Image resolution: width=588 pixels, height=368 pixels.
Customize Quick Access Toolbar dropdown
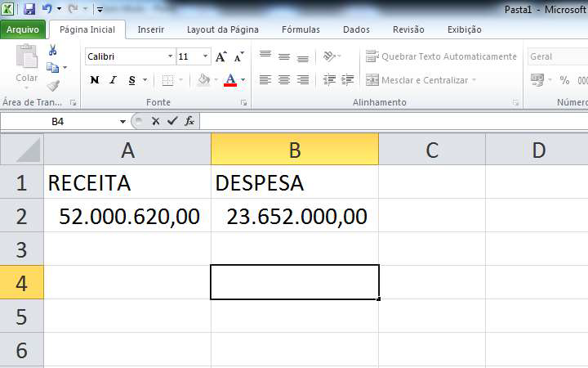coord(100,9)
